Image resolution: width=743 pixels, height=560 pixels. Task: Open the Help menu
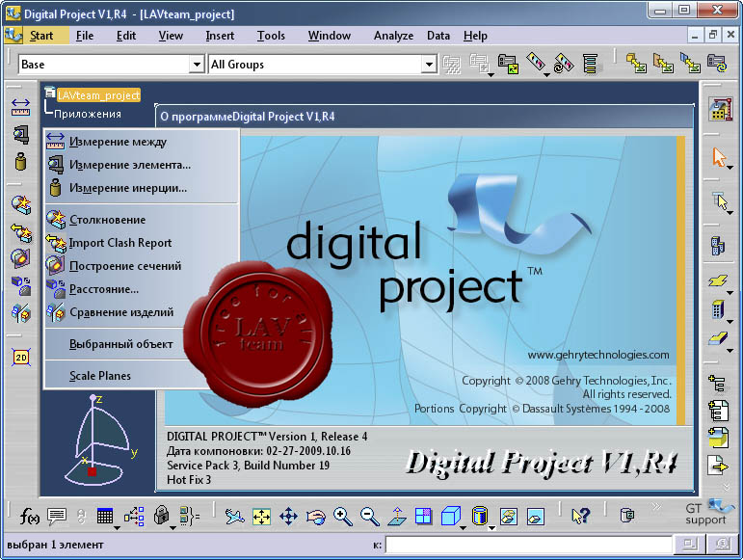click(x=475, y=36)
